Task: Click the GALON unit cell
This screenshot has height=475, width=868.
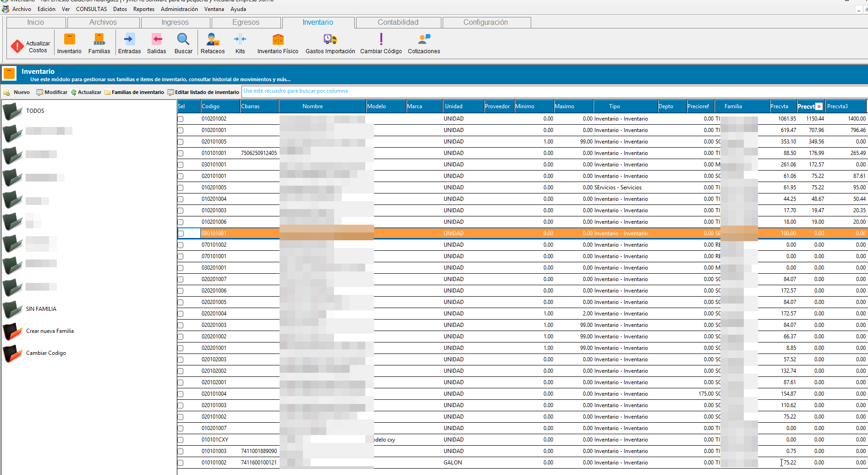Action: tap(453, 463)
